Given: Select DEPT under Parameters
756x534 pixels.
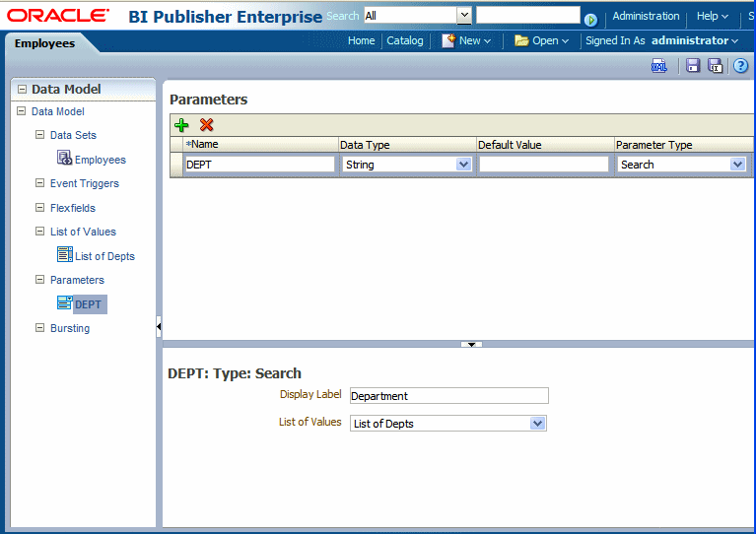Looking at the screenshot, I should [x=89, y=304].
